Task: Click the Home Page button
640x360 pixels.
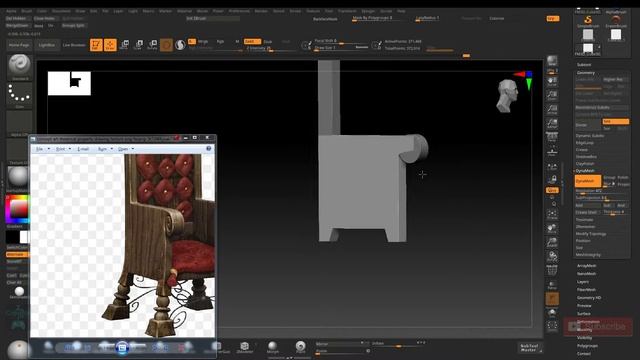Action: 19,45
